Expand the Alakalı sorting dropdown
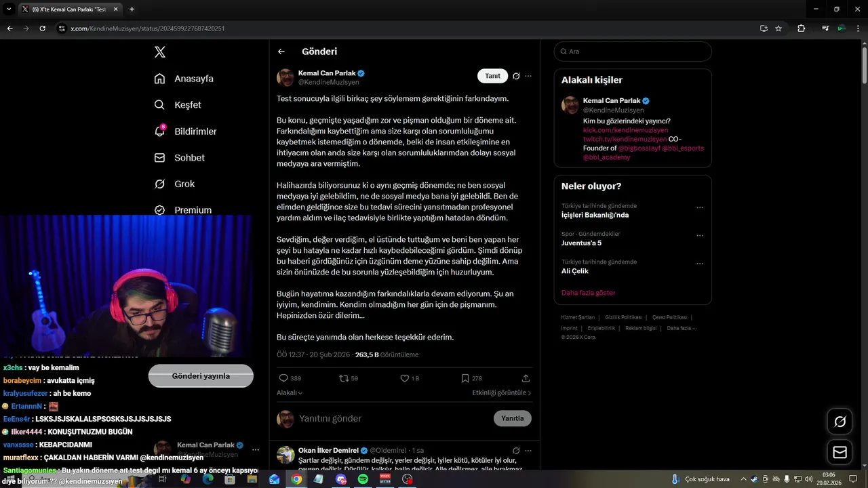This screenshot has height=488, width=868. (x=290, y=392)
